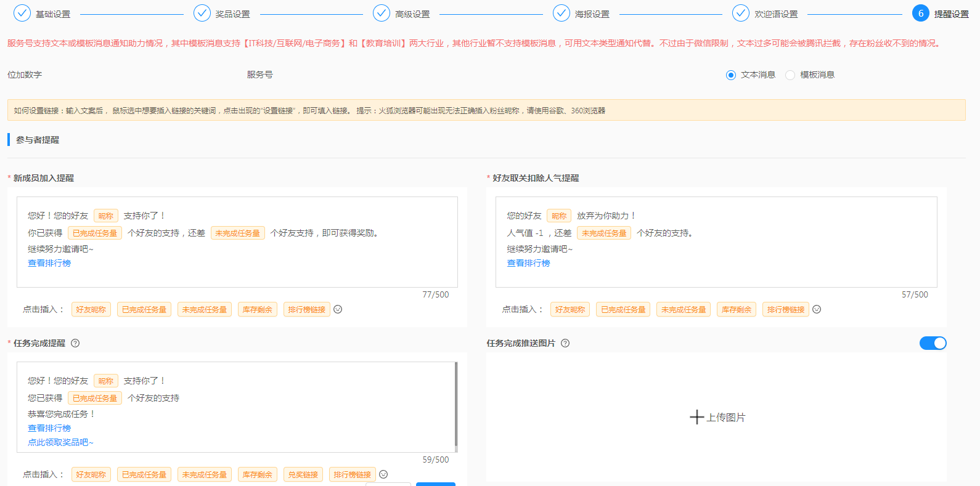
Task: Click 昵称 tag in 任务完成提醒 message
Action: point(106,381)
